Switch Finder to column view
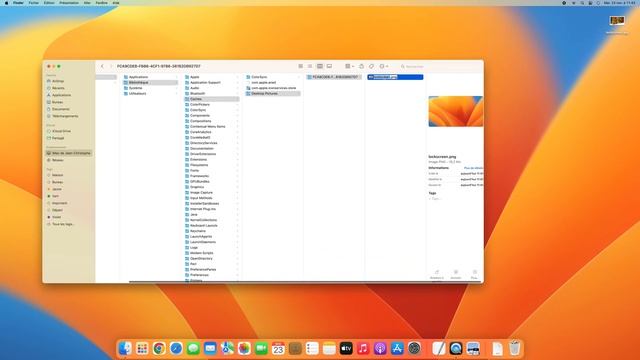The height and width of the screenshot is (360, 640). [x=320, y=66]
